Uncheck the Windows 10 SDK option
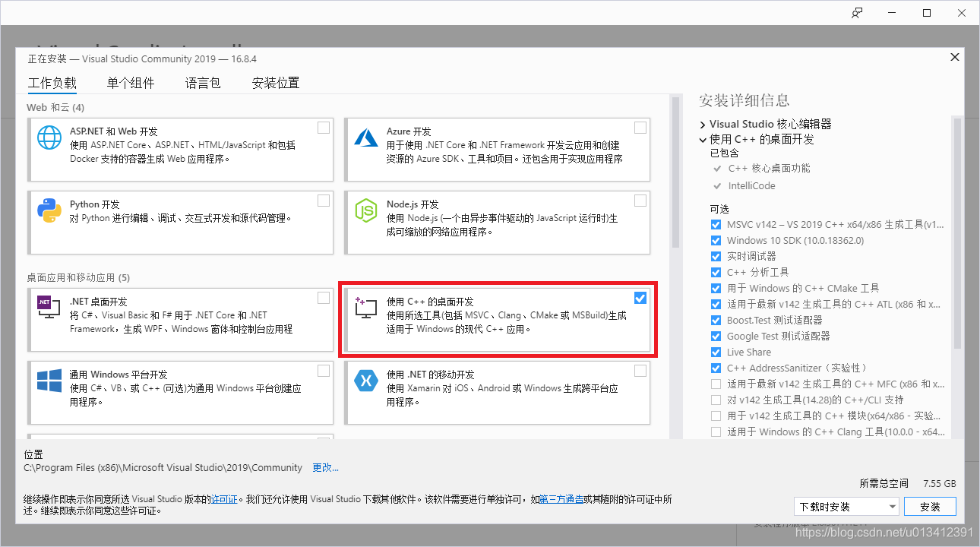Screen dimensions: 980x547 tap(716, 241)
